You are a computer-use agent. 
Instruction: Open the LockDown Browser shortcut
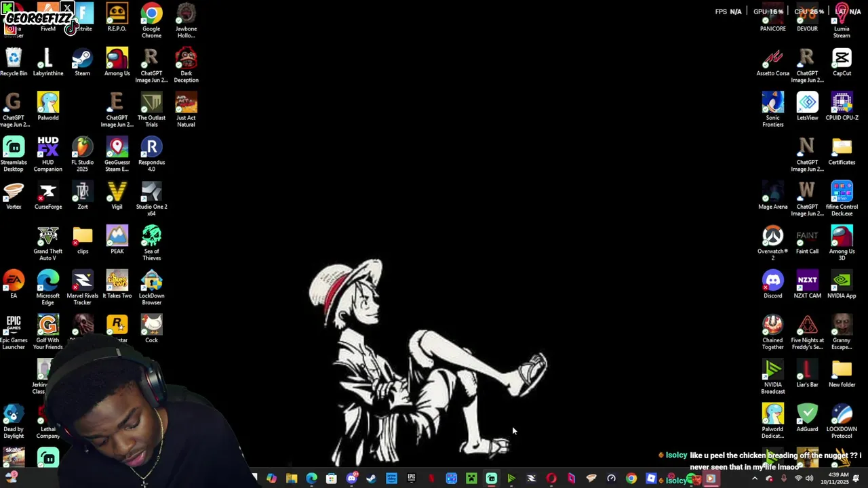[x=151, y=287]
